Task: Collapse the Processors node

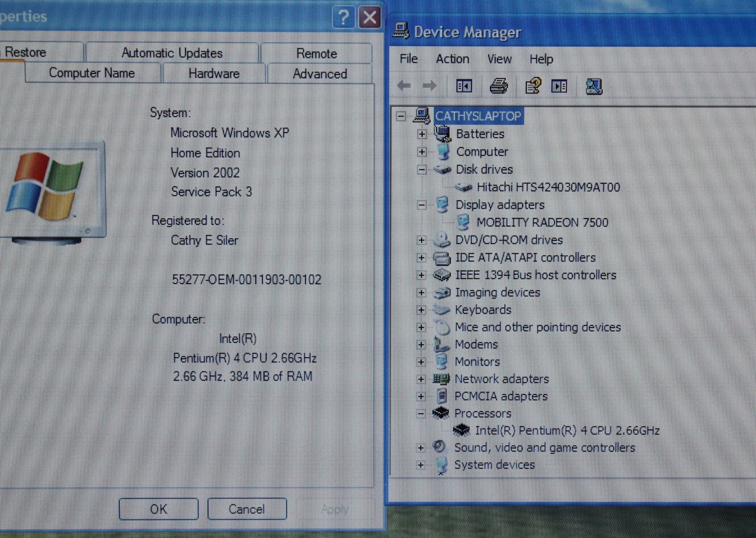Action: click(x=421, y=414)
